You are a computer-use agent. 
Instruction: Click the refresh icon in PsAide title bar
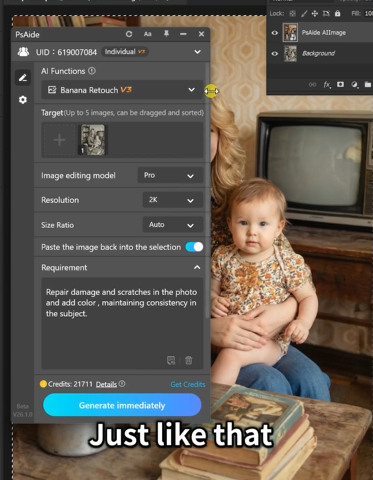point(129,34)
